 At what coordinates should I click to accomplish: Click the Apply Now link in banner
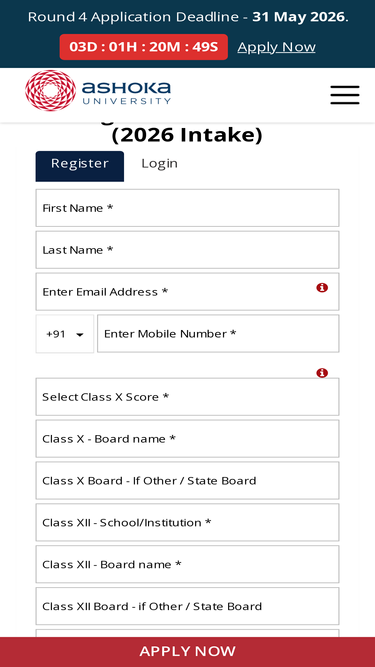point(276,47)
